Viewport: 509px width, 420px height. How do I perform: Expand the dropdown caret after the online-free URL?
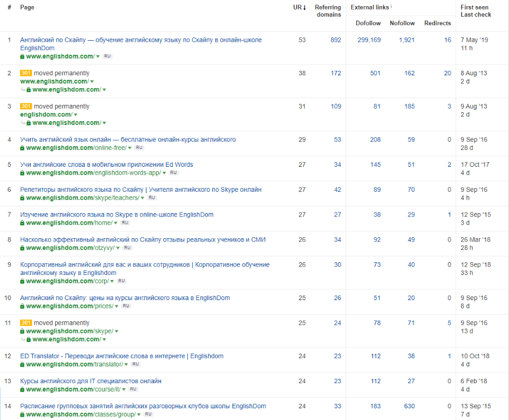130,148
